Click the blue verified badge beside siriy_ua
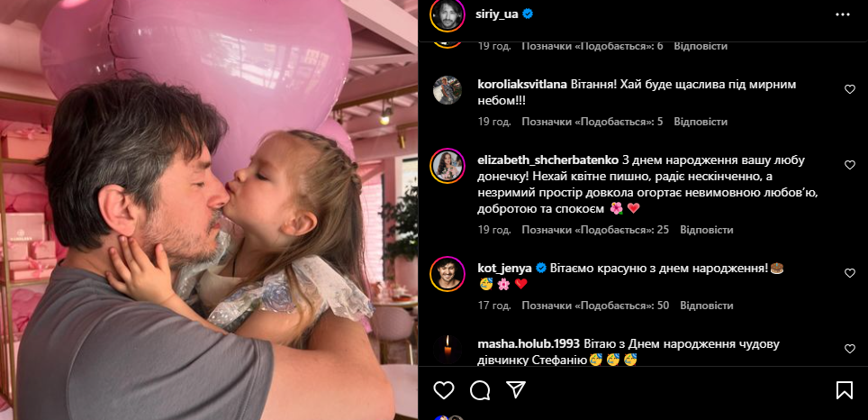The width and height of the screenshot is (868, 420). click(x=529, y=14)
